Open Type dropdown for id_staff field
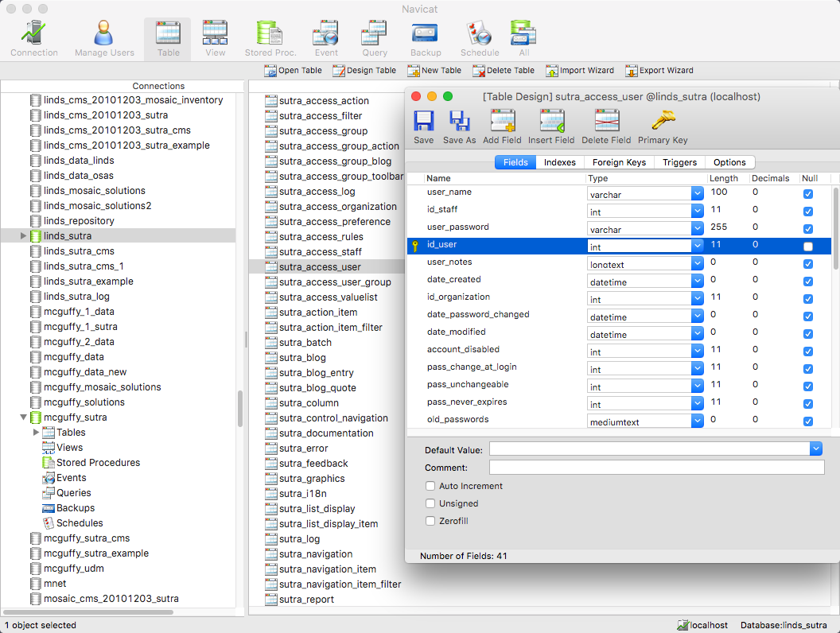Viewport: 840px width, 633px height. click(697, 212)
